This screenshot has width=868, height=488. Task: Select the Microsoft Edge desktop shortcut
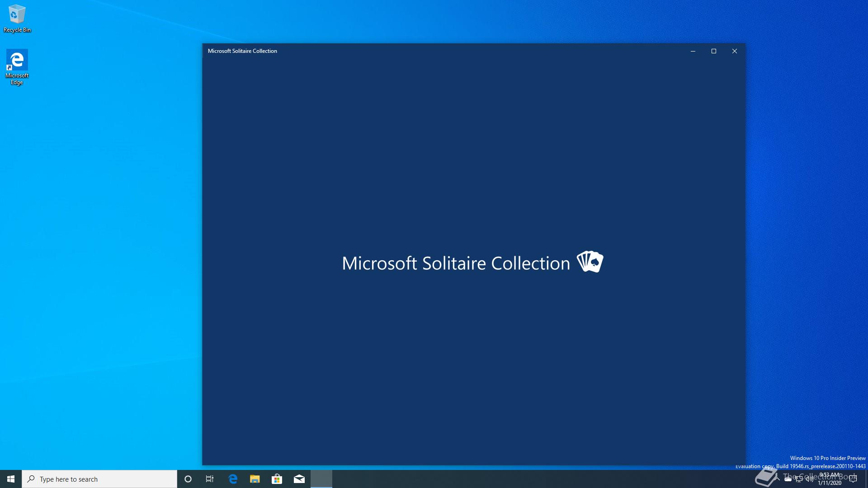pos(17,67)
